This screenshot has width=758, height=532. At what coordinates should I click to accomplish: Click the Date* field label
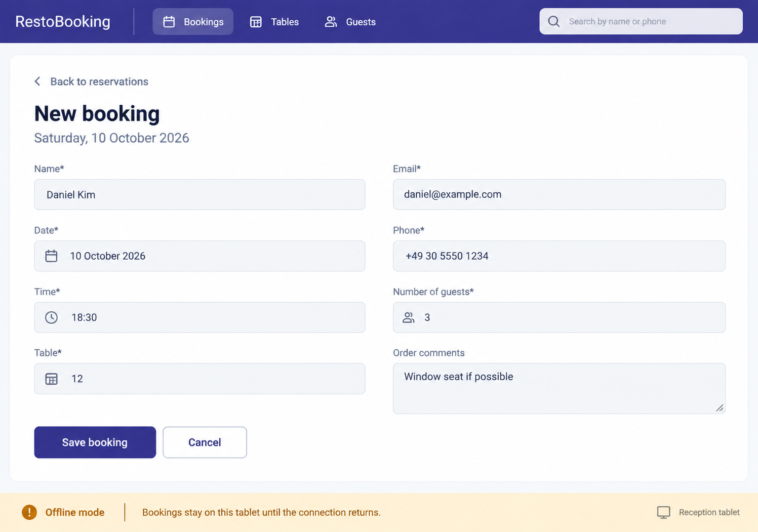click(x=46, y=230)
